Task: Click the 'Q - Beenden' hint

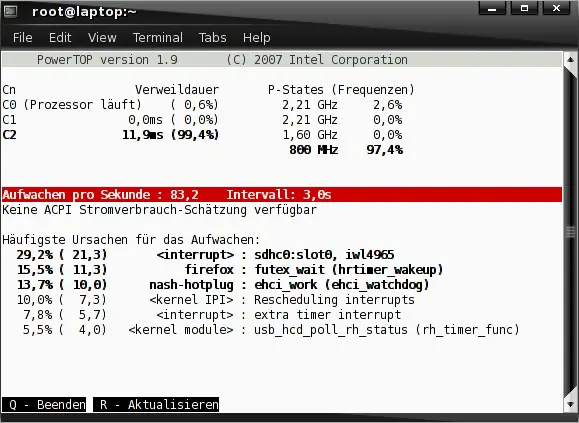Action: (44, 405)
